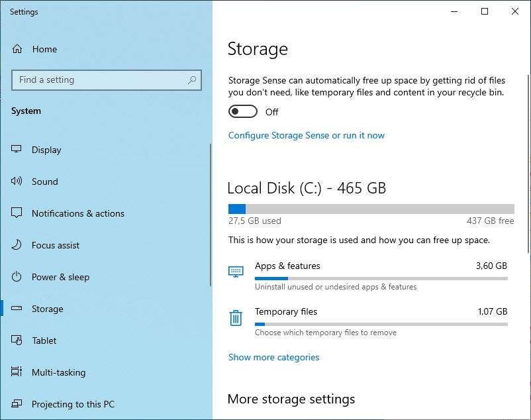Click the Temporary files trash icon
This screenshot has width=531, height=420.
[236, 318]
